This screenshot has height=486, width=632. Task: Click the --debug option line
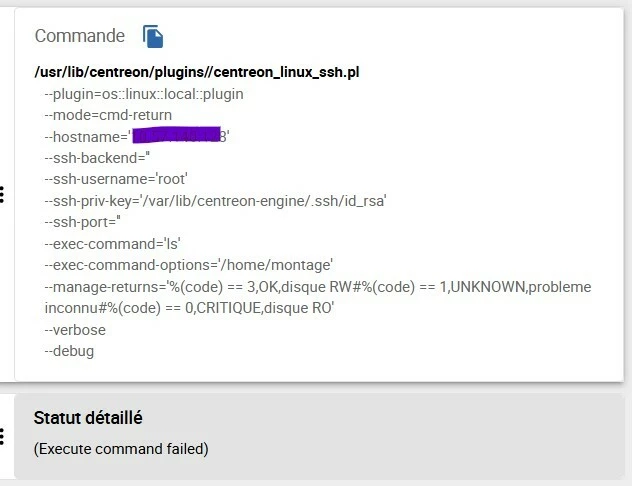pos(69,351)
